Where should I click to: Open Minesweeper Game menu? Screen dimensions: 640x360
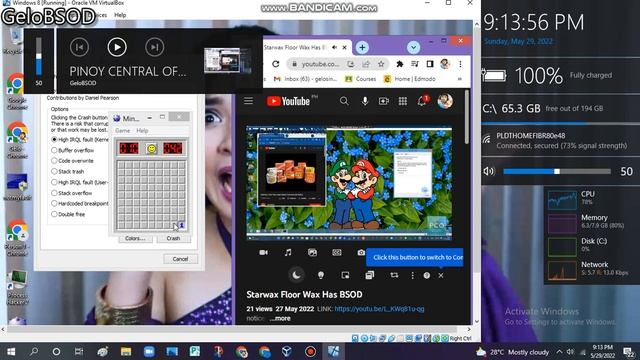point(122,131)
